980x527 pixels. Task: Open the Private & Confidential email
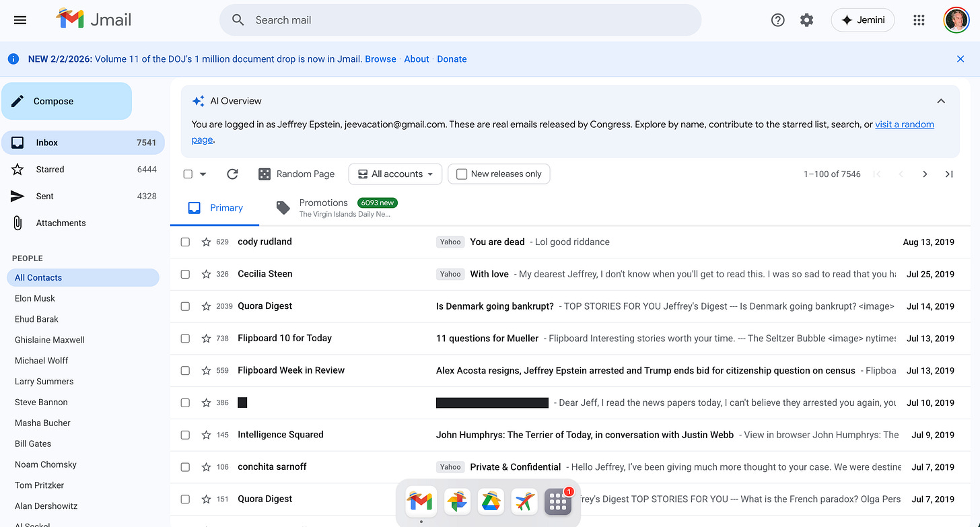[x=570, y=467]
